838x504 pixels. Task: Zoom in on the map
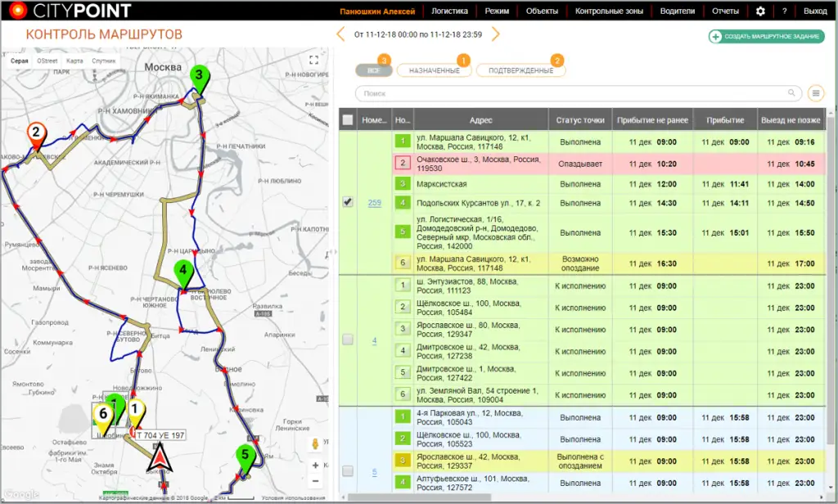click(315, 464)
